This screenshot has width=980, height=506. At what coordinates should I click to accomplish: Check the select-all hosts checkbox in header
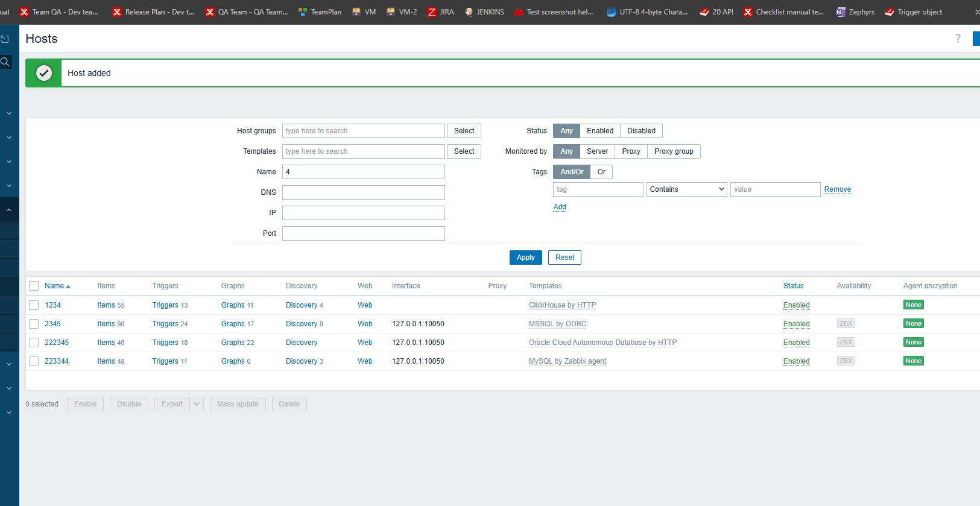point(34,286)
